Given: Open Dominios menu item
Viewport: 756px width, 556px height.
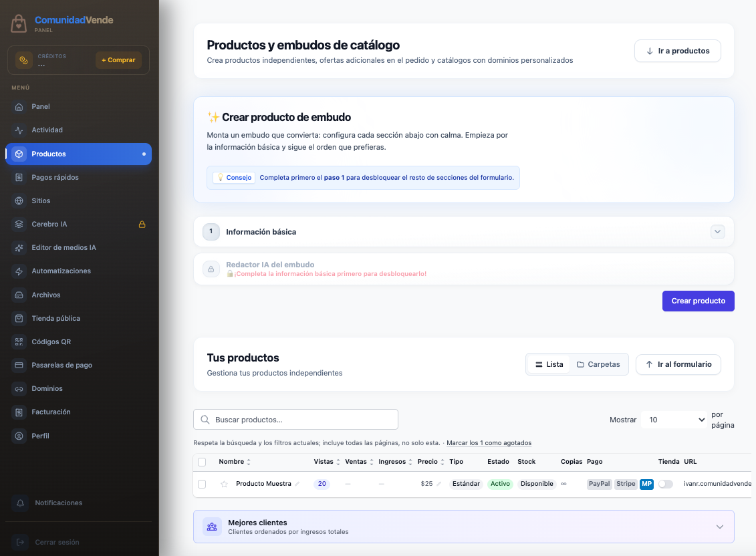Looking at the screenshot, I should click(79, 389).
